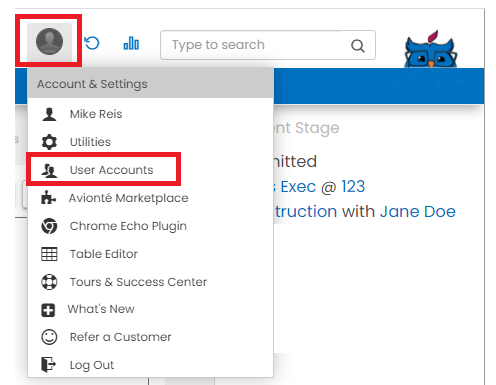Open the user profile avatar menu
Screen dimensions: 496x385
(x=49, y=41)
